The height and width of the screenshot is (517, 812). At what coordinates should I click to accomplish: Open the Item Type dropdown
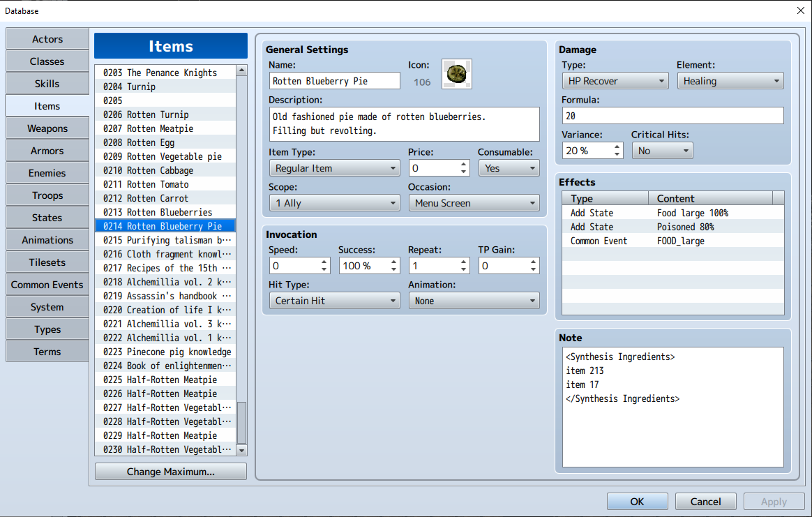(334, 168)
